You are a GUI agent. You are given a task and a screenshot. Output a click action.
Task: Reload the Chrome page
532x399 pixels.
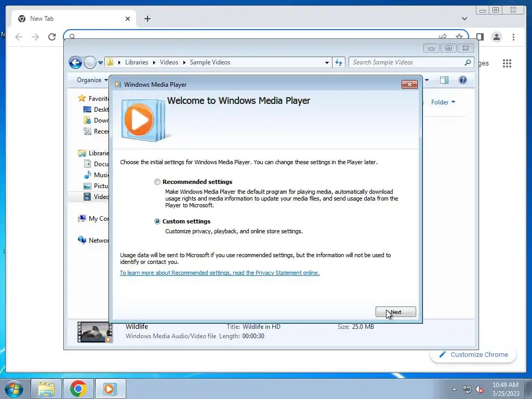52,37
